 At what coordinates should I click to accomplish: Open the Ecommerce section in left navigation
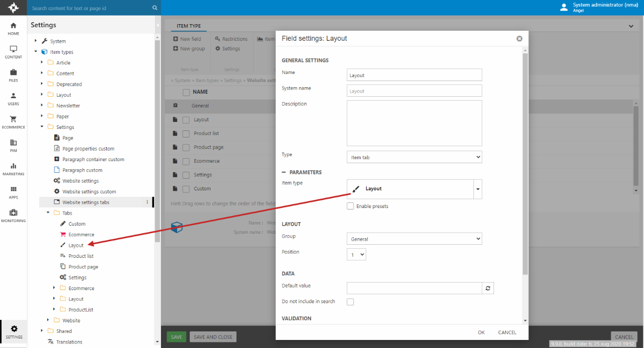click(14, 122)
